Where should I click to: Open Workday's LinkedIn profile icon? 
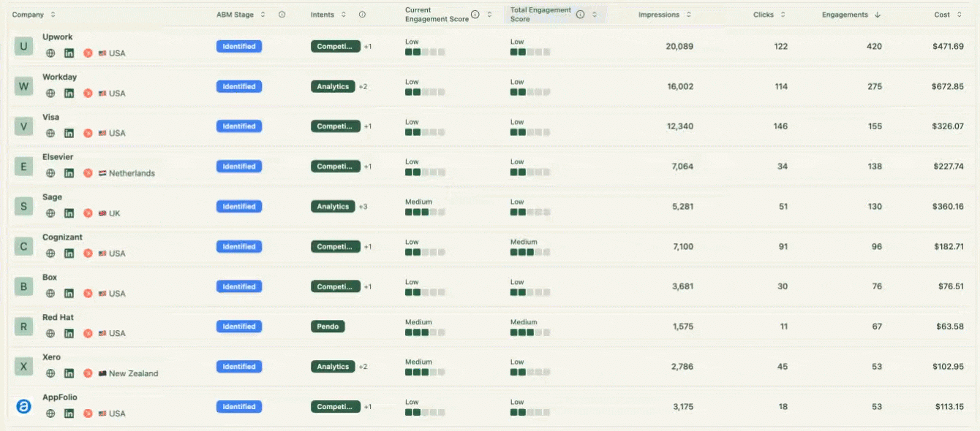click(69, 94)
